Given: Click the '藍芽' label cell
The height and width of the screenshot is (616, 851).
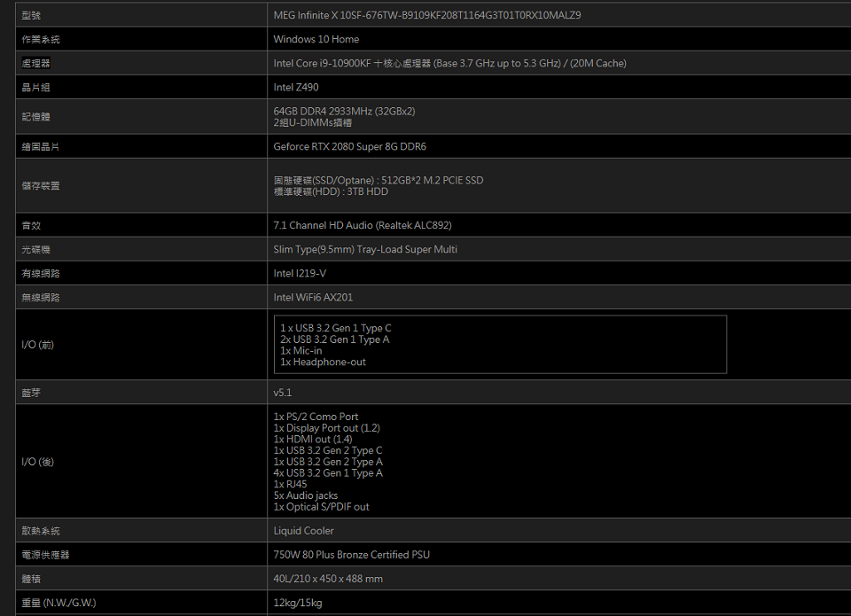Looking at the screenshot, I should (x=141, y=393).
